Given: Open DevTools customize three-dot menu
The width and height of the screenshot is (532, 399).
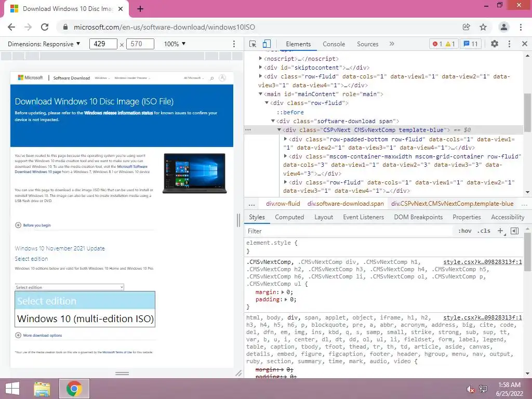Looking at the screenshot, I should (x=509, y=44).
